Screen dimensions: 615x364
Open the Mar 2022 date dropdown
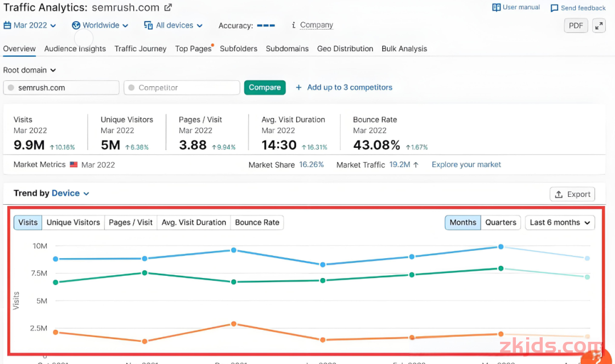coord(30,26)
